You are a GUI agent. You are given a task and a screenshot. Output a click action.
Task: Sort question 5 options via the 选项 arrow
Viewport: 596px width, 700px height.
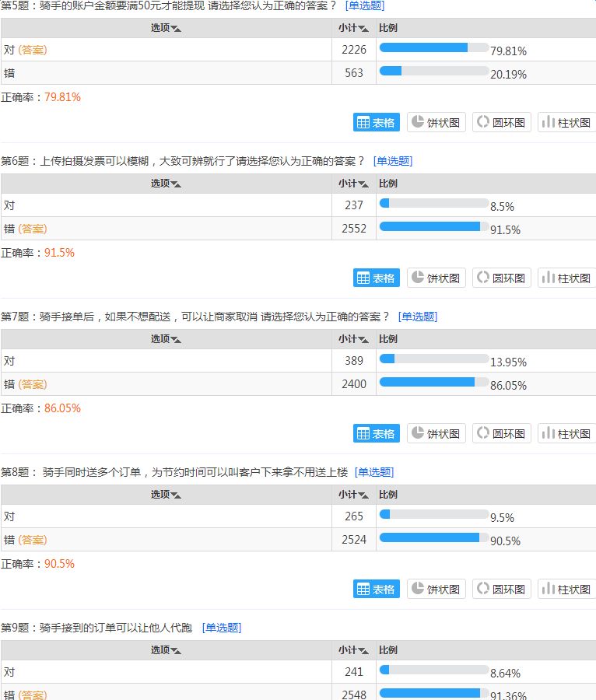[x=176, y=29]
